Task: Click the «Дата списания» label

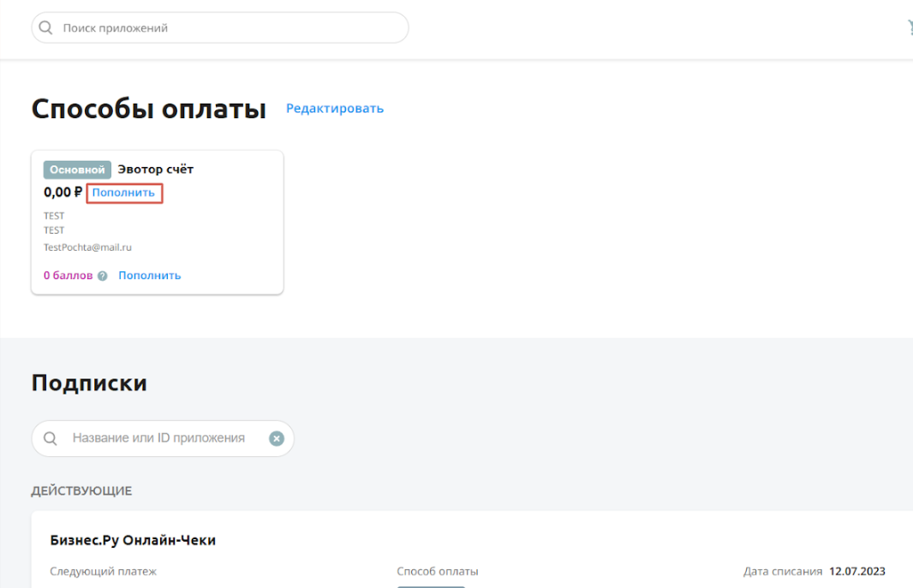Action: [x=783, y=571]
